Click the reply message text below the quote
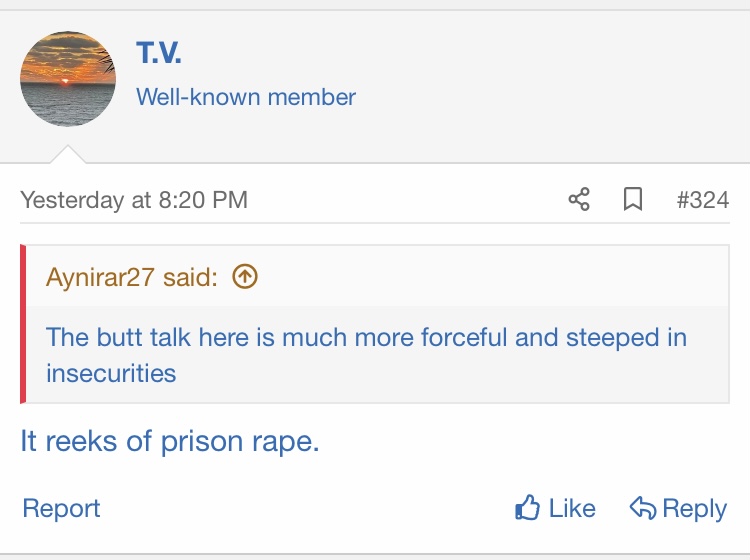 pos(170,441)
